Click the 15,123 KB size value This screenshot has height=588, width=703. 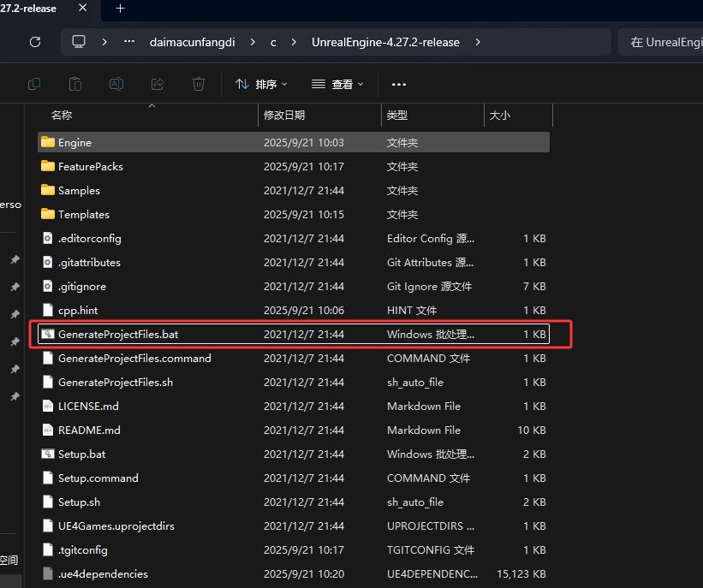click(x=521, y=573)
